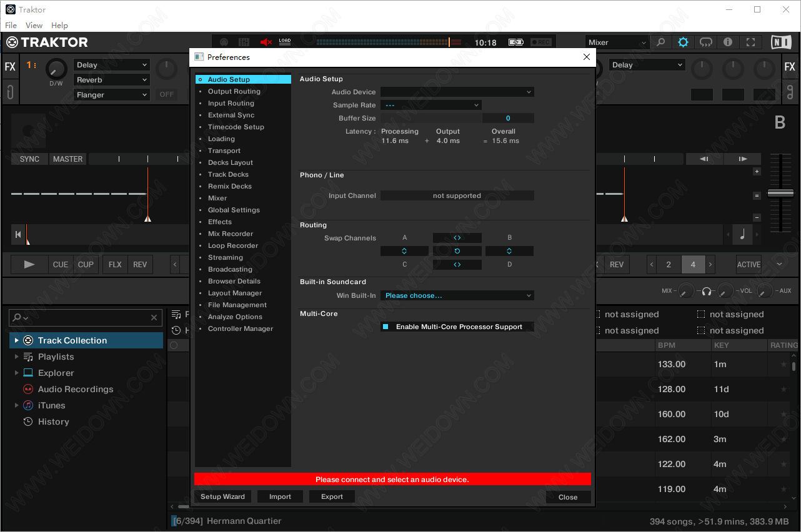
Task: Click the Track Collection icon in the browser tree
Action: tap(28, 340)
